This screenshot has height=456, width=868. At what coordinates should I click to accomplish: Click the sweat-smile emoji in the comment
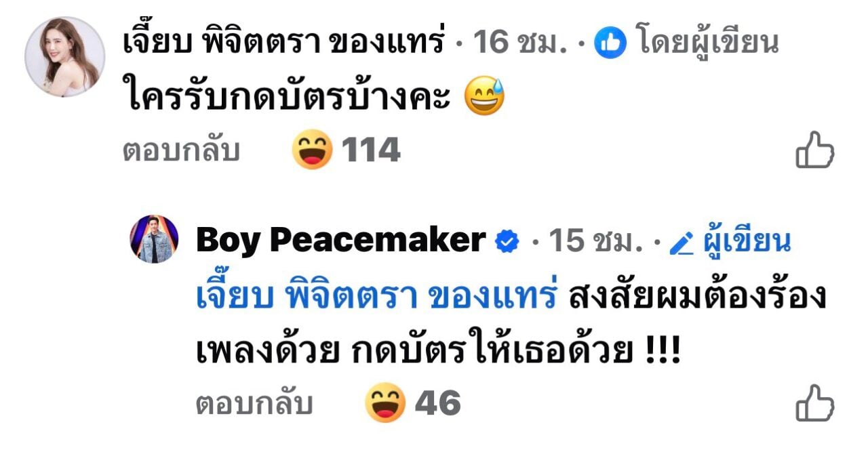point(484,98)
